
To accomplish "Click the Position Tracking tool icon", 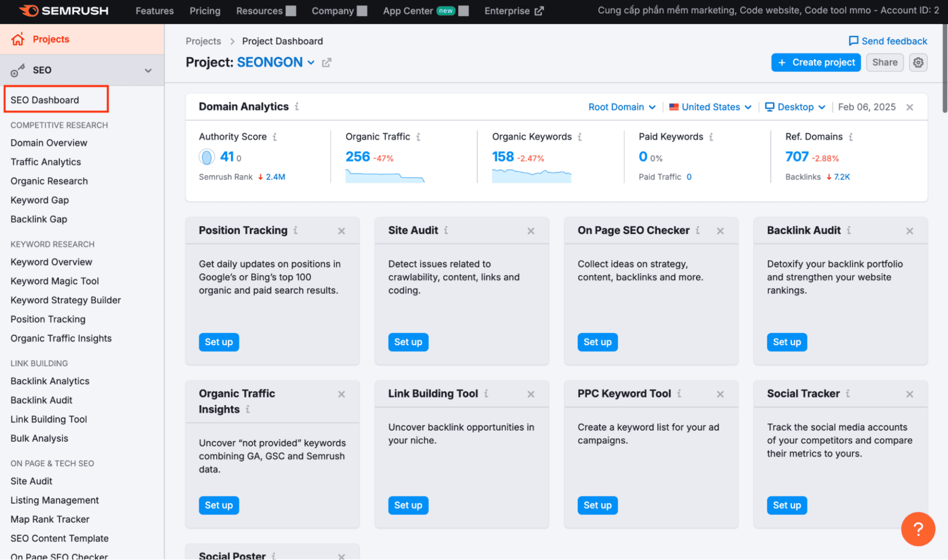I will pyautogui.click(x=296, y=229).
